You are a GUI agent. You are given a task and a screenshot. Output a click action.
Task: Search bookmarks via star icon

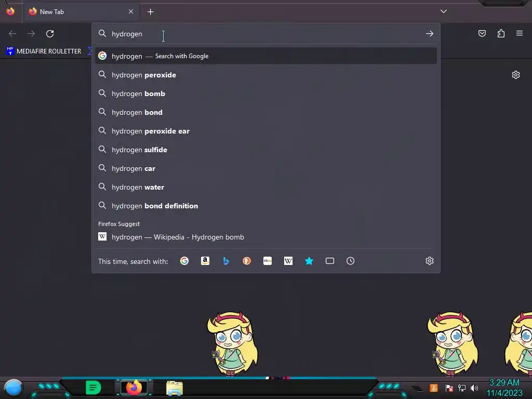click(x=309, y=261)
